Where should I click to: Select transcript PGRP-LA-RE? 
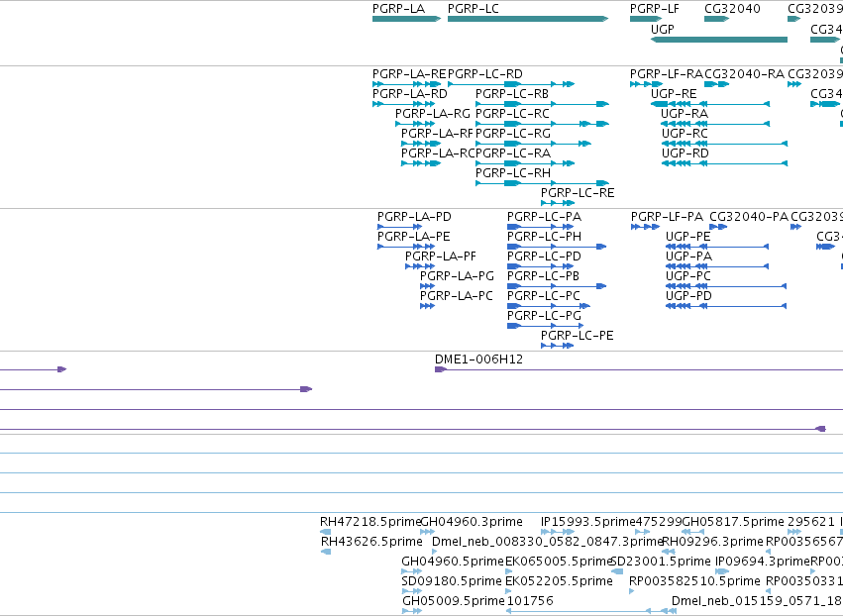click(x=406, y=84)
